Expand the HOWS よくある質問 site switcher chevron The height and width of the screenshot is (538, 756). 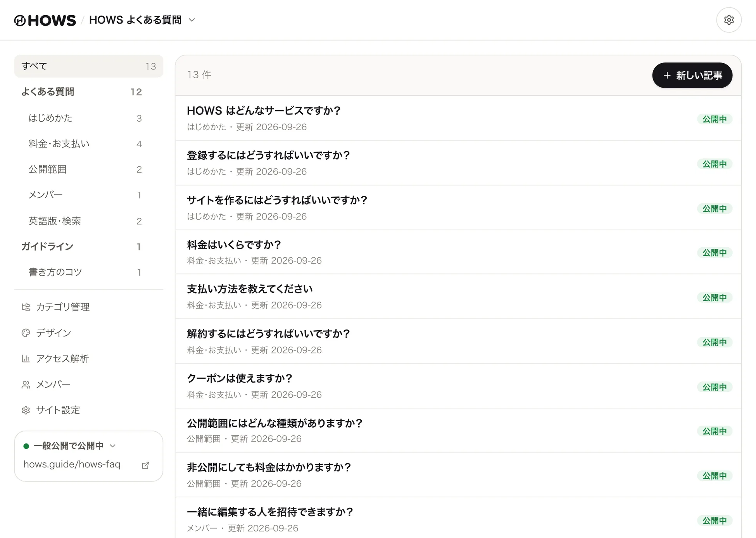[192, 20]
